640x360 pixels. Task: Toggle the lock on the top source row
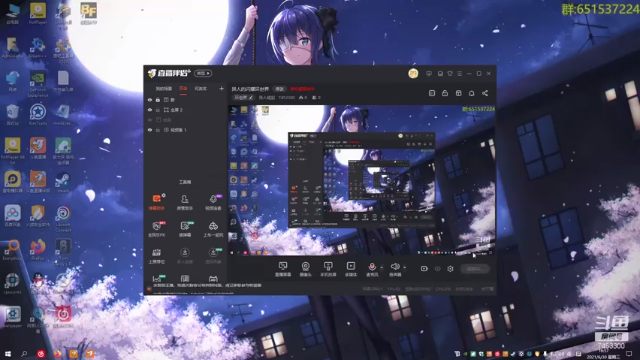tap(158, 100)
